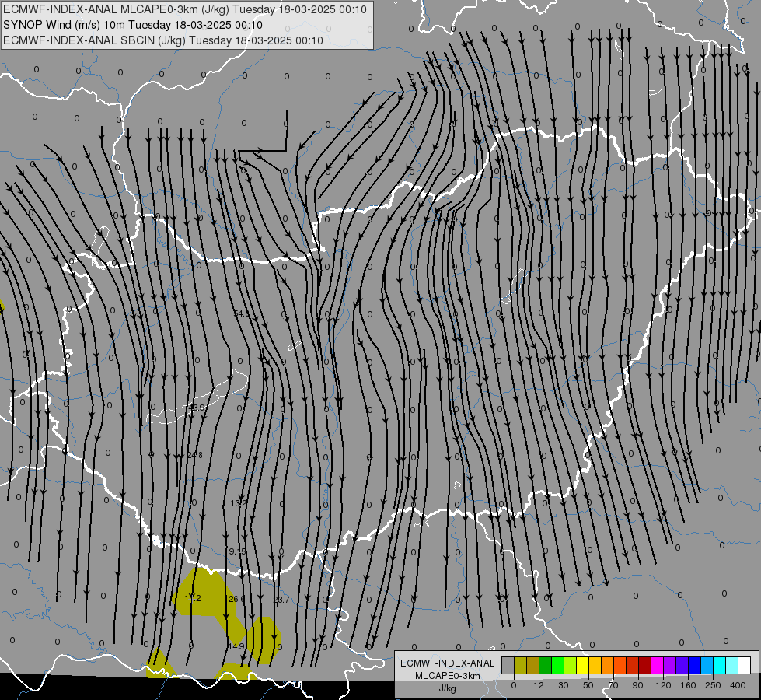Click the 400 tick label on legend
The image size is (761, 700).
tap(738, 685)
